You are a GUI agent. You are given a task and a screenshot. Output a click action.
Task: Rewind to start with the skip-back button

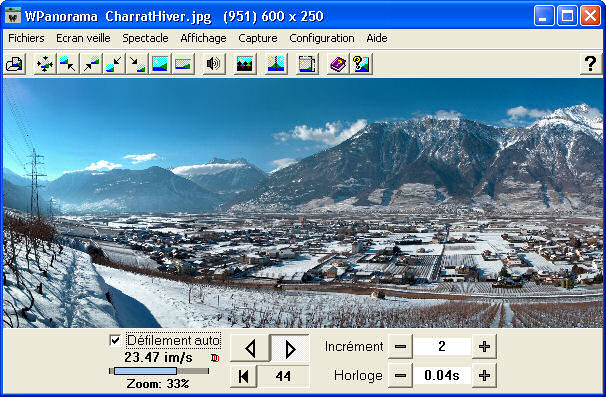click(243, 376)
